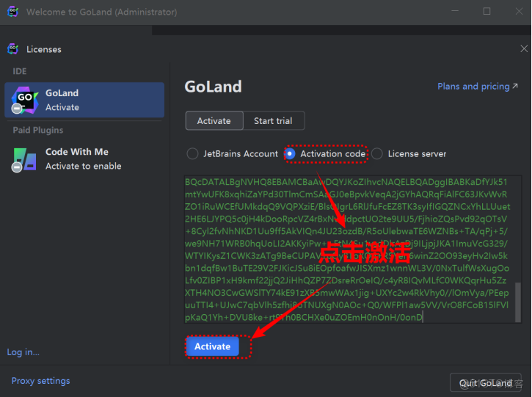The width and height of the screenshot is (532, 397).
Task: Click the Code With Me plugin icon
Action: [24, 159]
